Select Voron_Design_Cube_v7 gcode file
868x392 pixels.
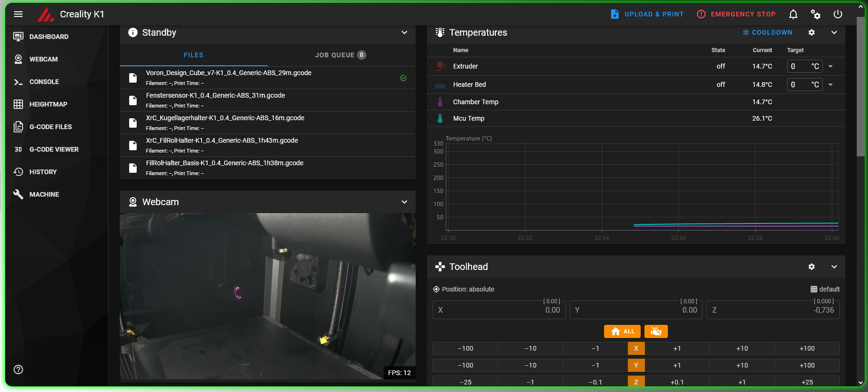click(268, 77)
